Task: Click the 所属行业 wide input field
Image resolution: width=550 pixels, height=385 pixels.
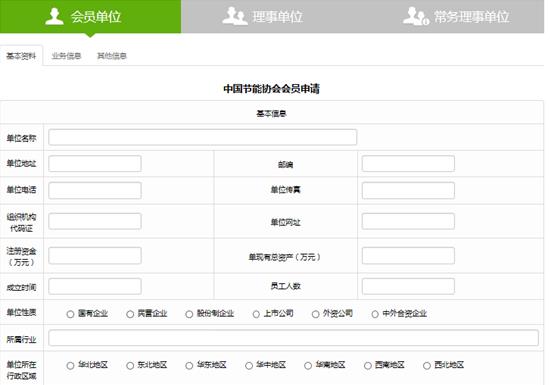Action: [294, 338]
